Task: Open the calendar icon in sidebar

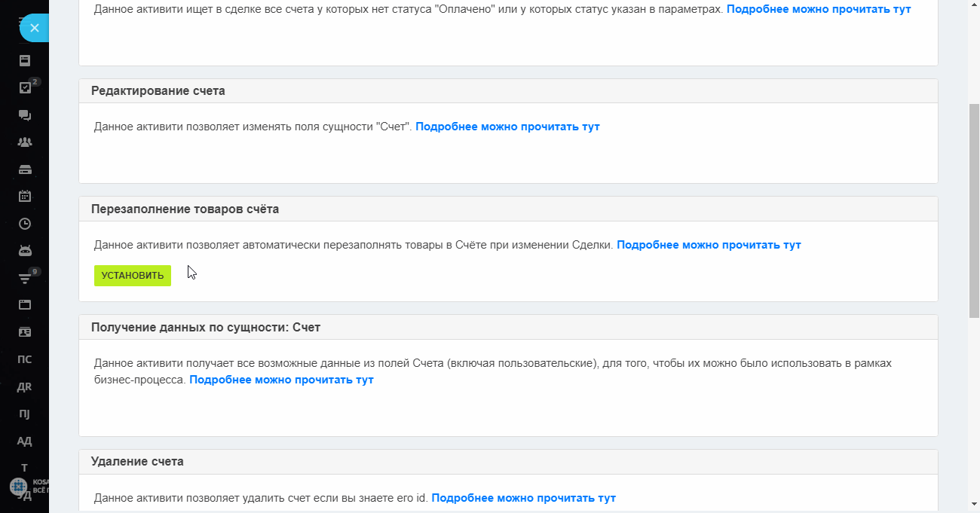Action: pos(25,196)
